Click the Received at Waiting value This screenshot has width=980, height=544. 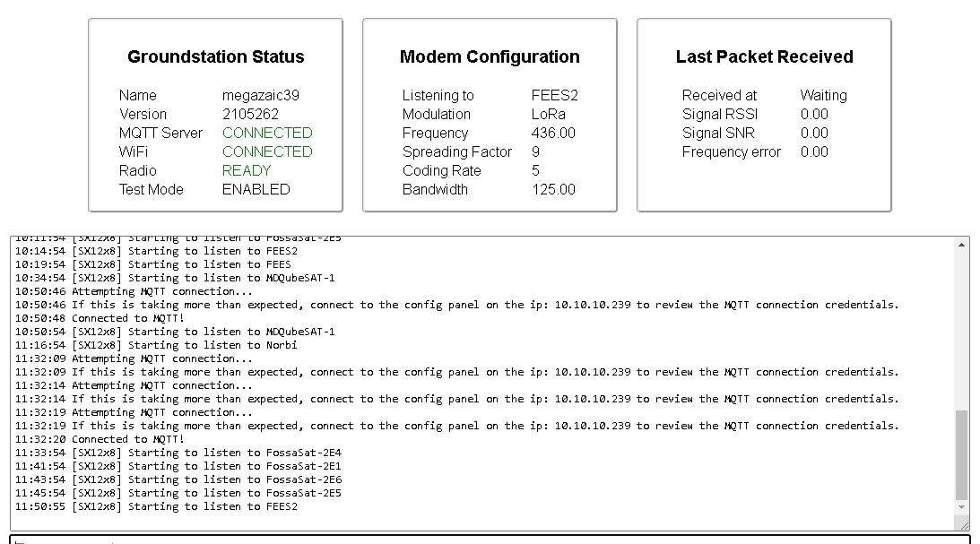pos(823,95)
